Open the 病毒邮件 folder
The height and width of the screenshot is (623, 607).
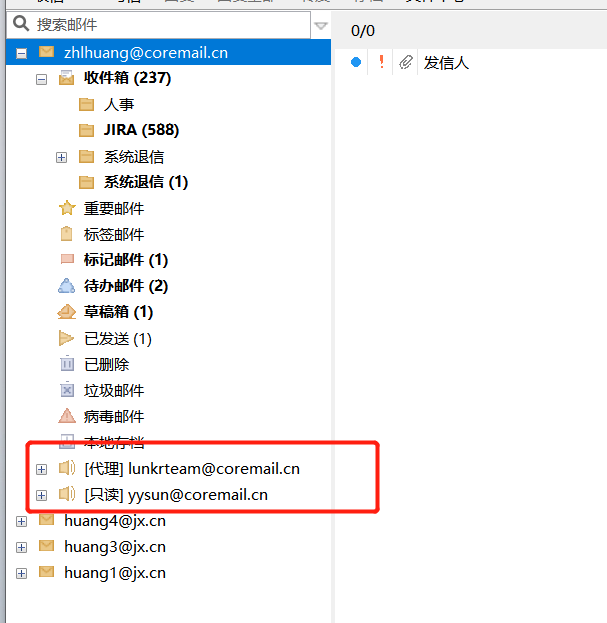pyautogui.click(x=113, y=417)
